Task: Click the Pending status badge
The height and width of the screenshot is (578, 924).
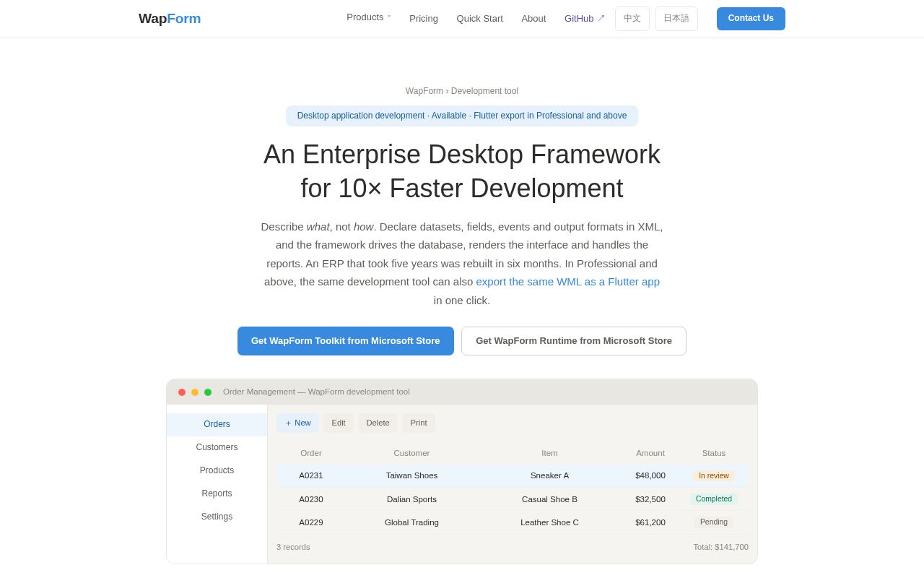Action: click(714, 522)
